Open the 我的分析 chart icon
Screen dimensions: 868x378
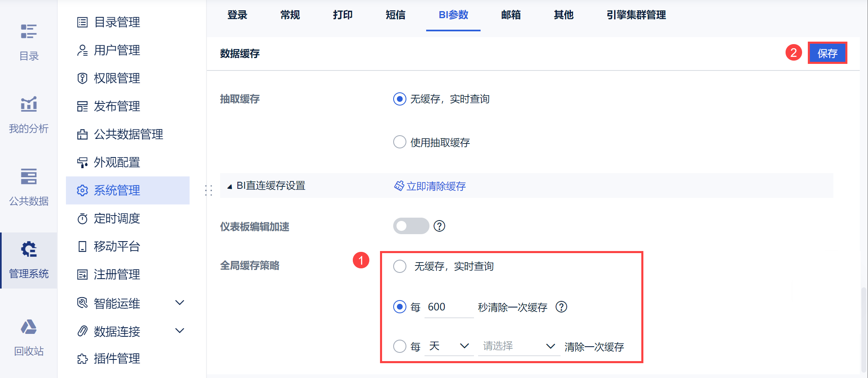click(x=28, y=104)
